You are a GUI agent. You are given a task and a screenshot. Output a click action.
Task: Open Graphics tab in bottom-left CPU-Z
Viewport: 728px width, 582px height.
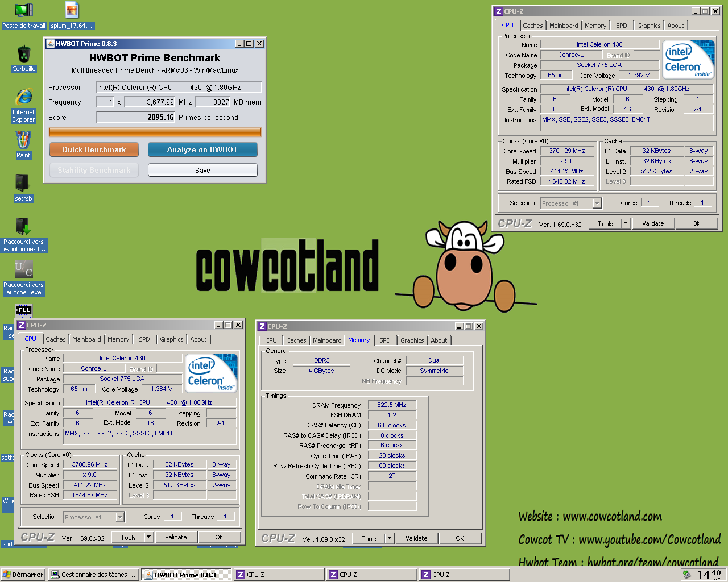coord(172,339)
